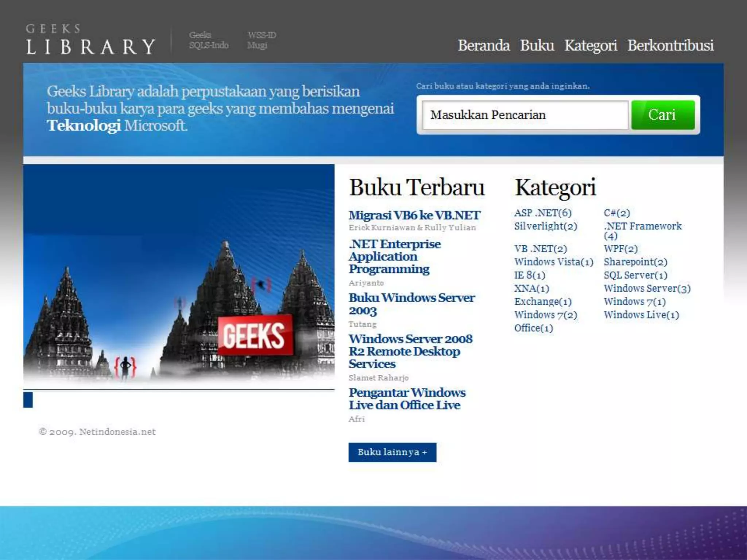
Task: Click the red GEEKS badge on banner
Action: (x=255, y=335)
